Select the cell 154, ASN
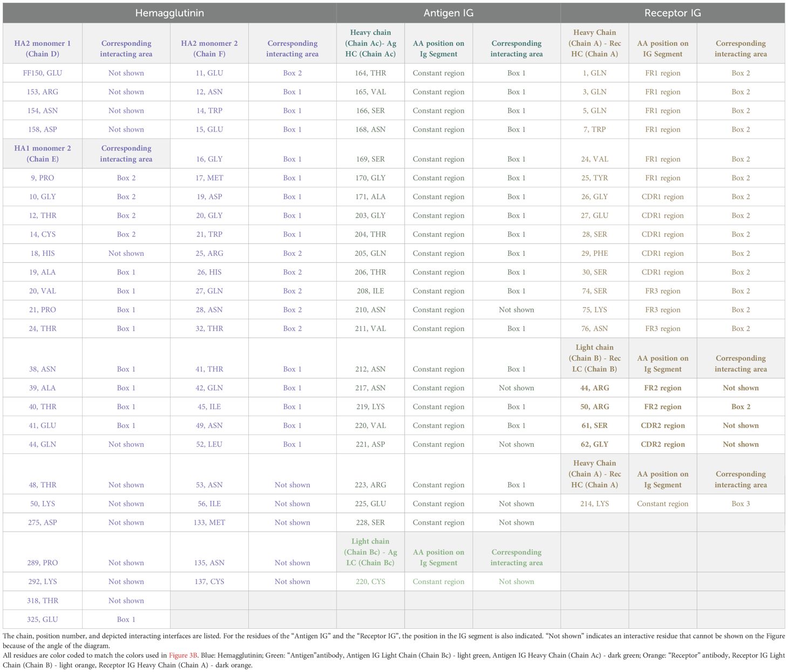788x672 pixels. (x=43, y=111)
